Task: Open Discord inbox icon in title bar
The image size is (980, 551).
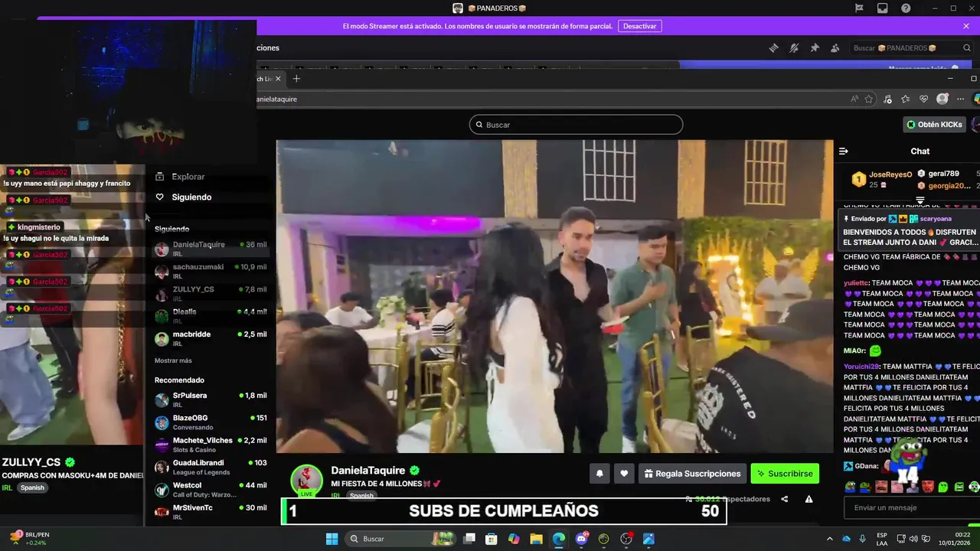Action: coord(883,8)
